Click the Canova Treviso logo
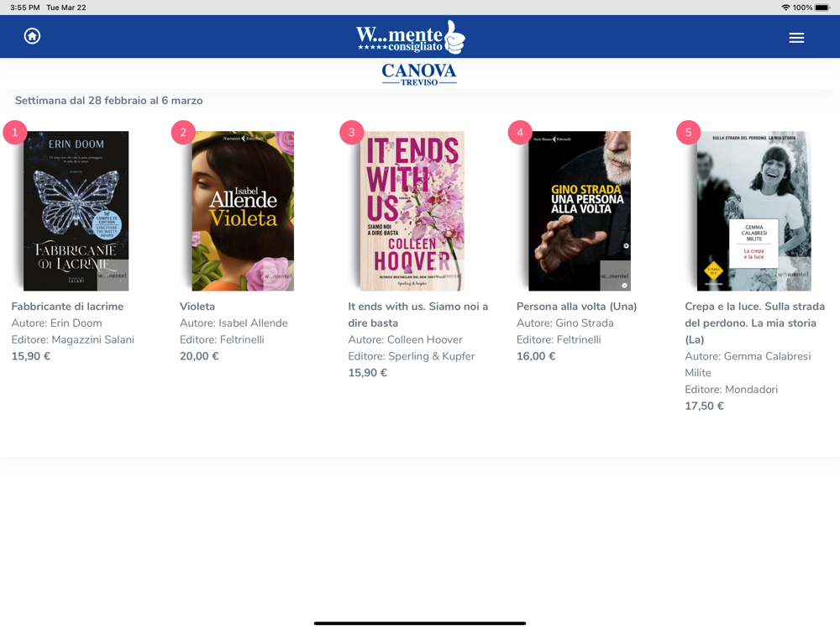This screenshot has width=840, height=630. [x=419, y=74]
